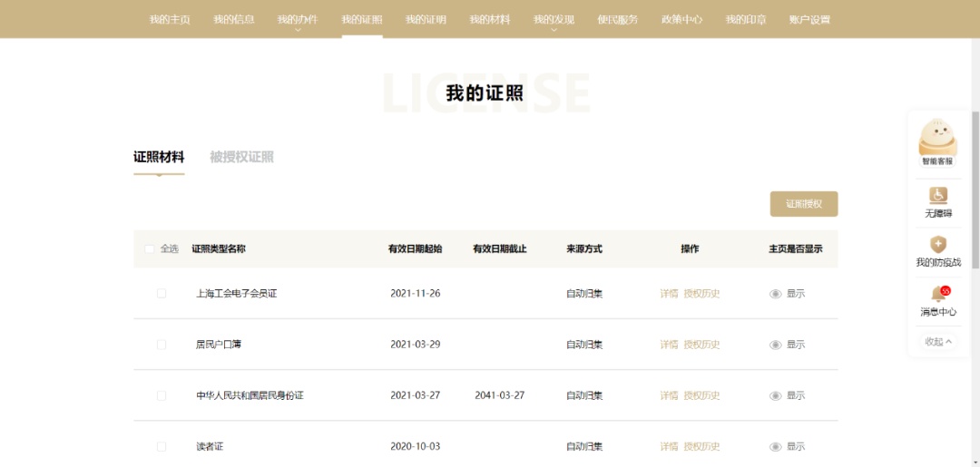Image resolution: width=980 pixels, height=467 pixels.
Task: Select the 居民户口簿 row checkbox
Action: point(162,345)
